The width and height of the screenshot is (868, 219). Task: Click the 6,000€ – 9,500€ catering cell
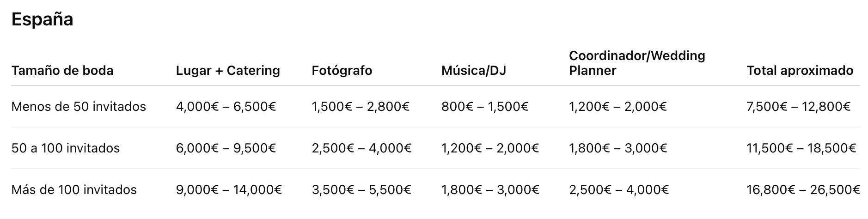(x=226, y=148)
